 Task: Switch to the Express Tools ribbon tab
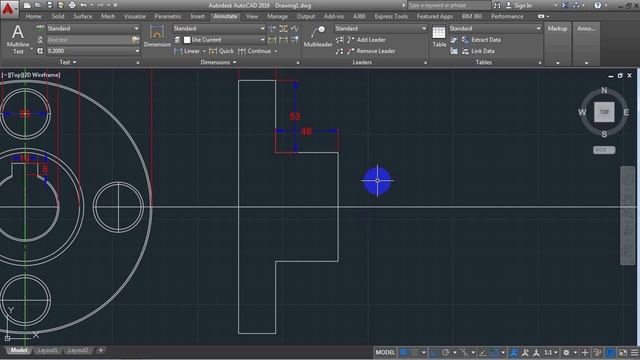point(391,16)
